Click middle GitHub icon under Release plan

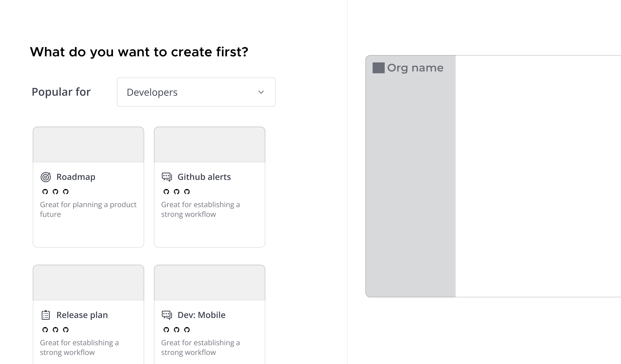(x=55, y=330)
